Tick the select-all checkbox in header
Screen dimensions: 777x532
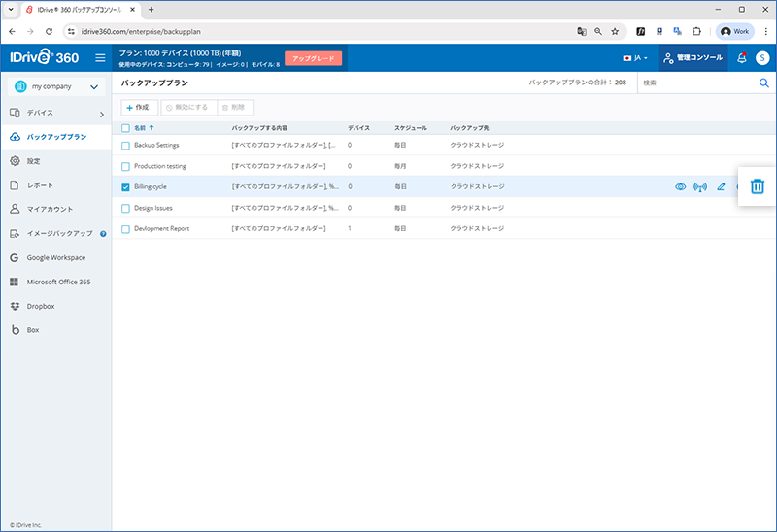(x=125, y=127)
